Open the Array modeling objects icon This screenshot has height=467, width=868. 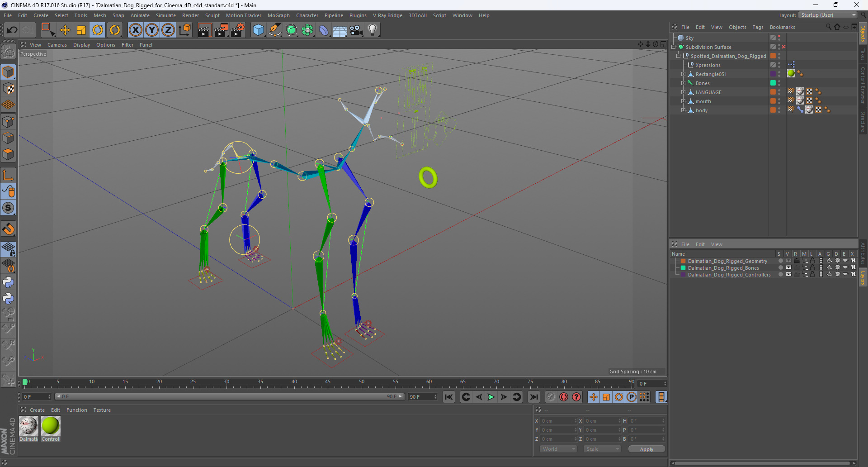(307, 30)
